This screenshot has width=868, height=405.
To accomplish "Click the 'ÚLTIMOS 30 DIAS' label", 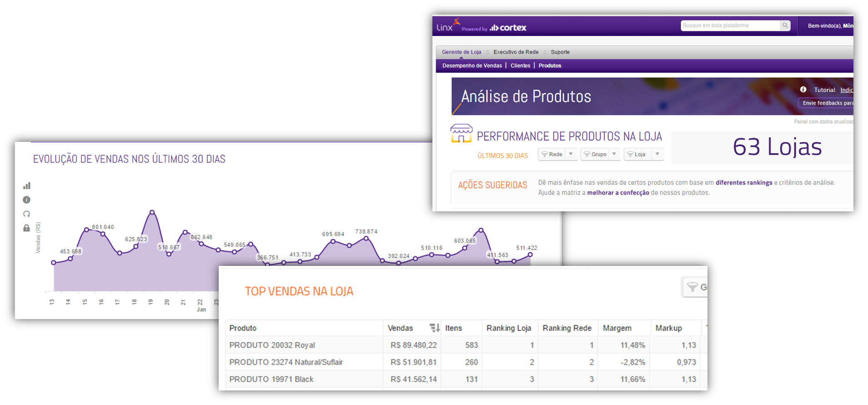I will (x=502, y=155).
